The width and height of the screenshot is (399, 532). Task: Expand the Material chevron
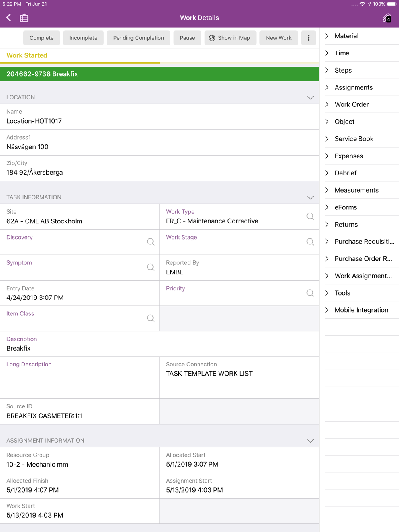(327, 36)
